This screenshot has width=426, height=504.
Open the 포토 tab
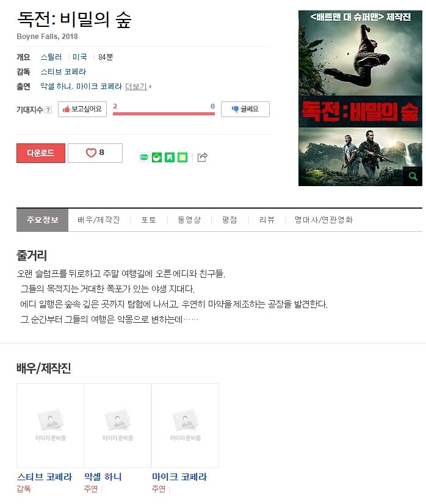[149, 220]
